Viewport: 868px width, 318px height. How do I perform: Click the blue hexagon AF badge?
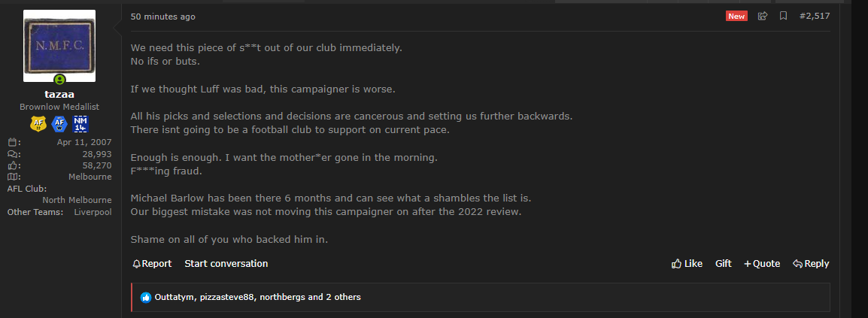[59, 125]
